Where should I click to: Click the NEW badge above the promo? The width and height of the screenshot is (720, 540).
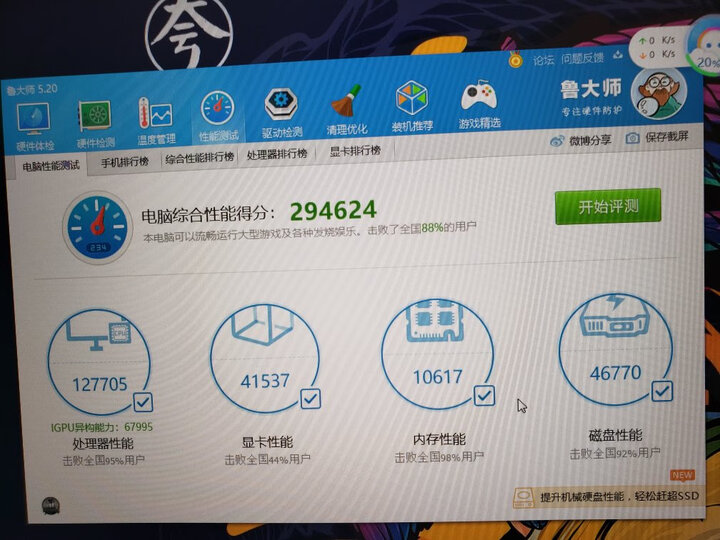(682, 475)
